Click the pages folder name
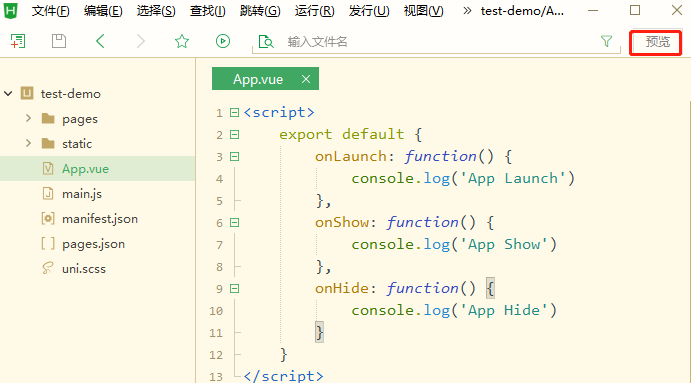Image resolution: width=691 pixels, height=383 pixels. click(80, 119)
